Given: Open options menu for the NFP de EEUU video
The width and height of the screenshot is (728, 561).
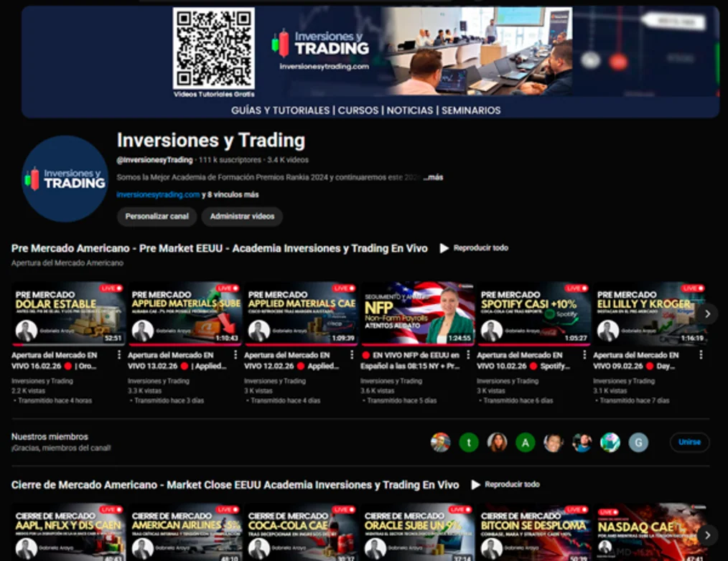Looking at the screenshot, I should 468,355.
